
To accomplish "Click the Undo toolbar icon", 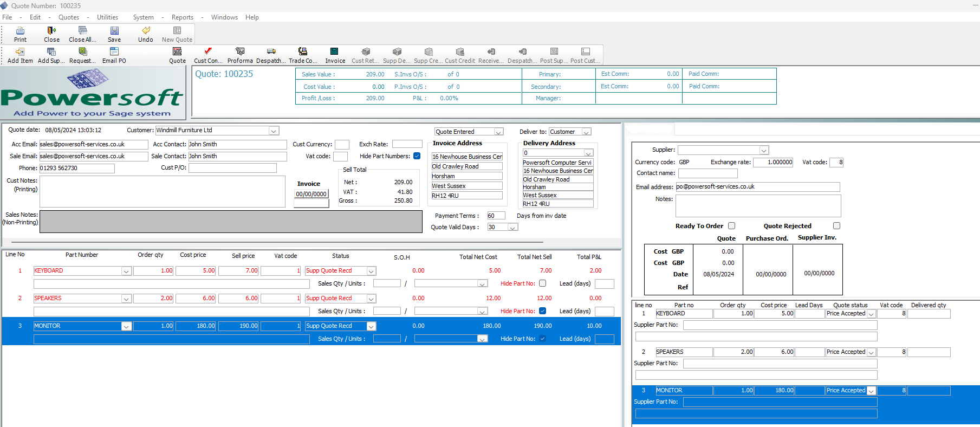I will pos(145,34).
